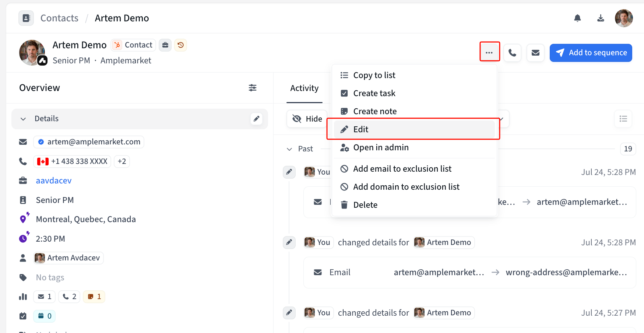Click Montreal, Quebec, Canada location text
The image size is (644, 333).
click(86, 219)
